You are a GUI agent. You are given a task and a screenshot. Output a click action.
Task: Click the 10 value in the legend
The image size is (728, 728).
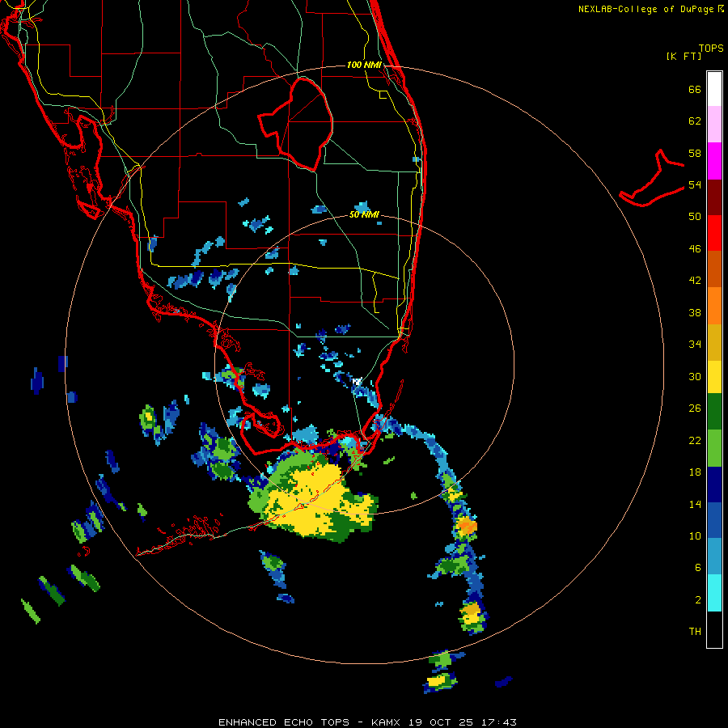[x=695, y=535]
